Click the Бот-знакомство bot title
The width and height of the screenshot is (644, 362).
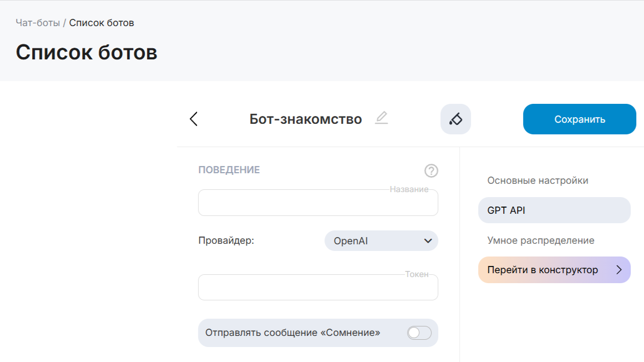306,119
